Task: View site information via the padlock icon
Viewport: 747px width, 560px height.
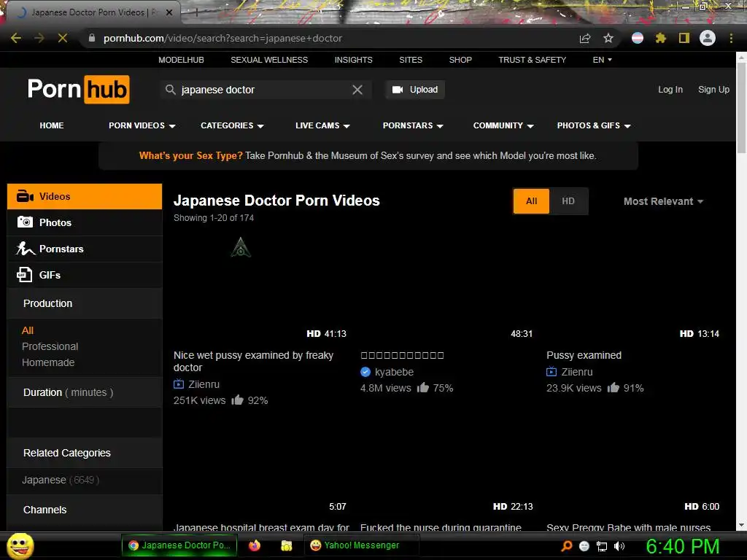Action: pyautogui.click(x=92, y=38)
